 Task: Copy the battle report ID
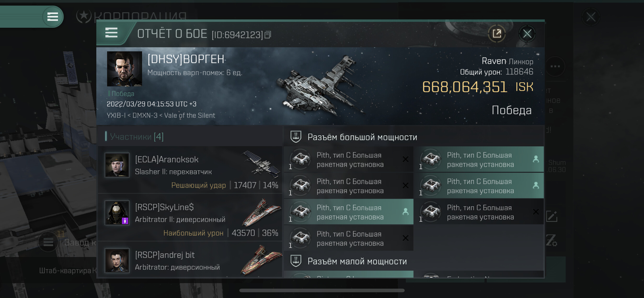268,35
